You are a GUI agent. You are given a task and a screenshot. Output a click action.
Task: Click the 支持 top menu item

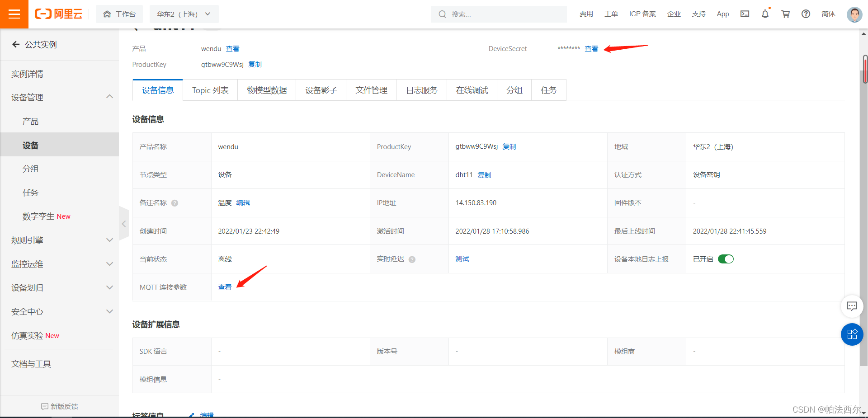click(698, 14)
